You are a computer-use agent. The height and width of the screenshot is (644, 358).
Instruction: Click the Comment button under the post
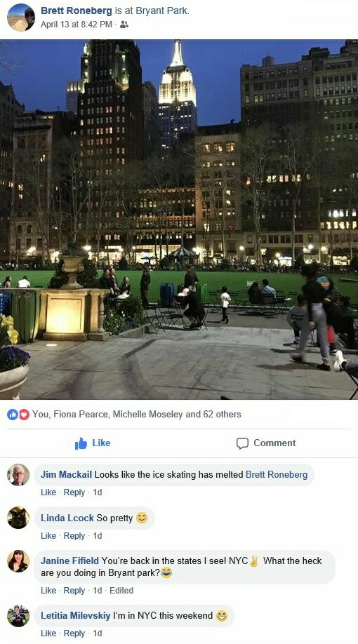click(266, 443)
